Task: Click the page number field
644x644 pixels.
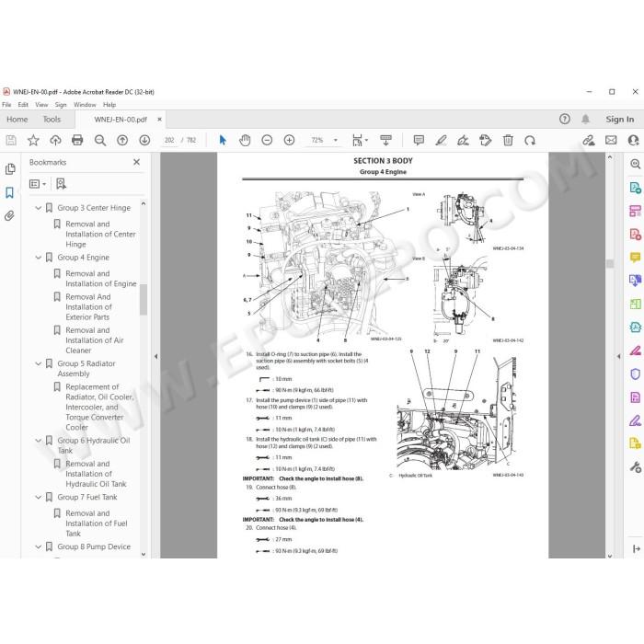Action: (x=169, y=141)
